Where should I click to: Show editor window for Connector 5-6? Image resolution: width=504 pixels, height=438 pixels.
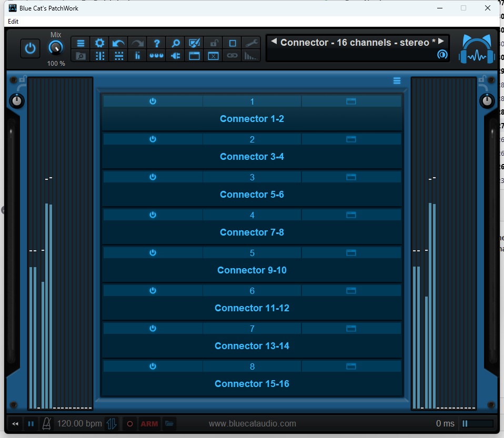pyautogui.click(x=351, y=177)
